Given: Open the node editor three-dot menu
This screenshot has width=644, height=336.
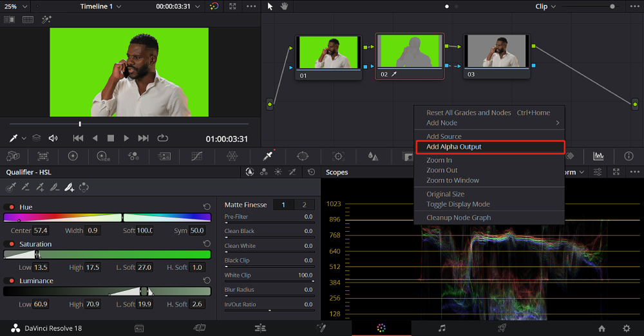Looking at the screenshot, I should coord(634,6).
